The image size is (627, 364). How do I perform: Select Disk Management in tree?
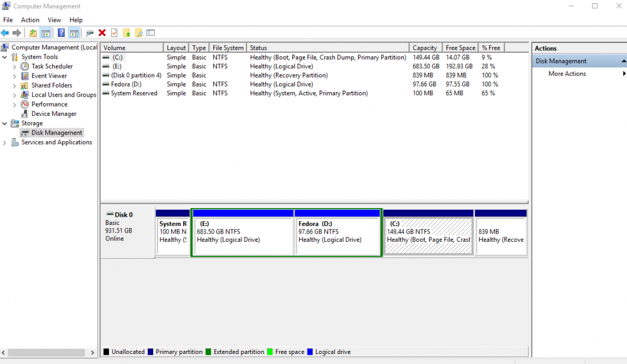click(x=56, y=133)
